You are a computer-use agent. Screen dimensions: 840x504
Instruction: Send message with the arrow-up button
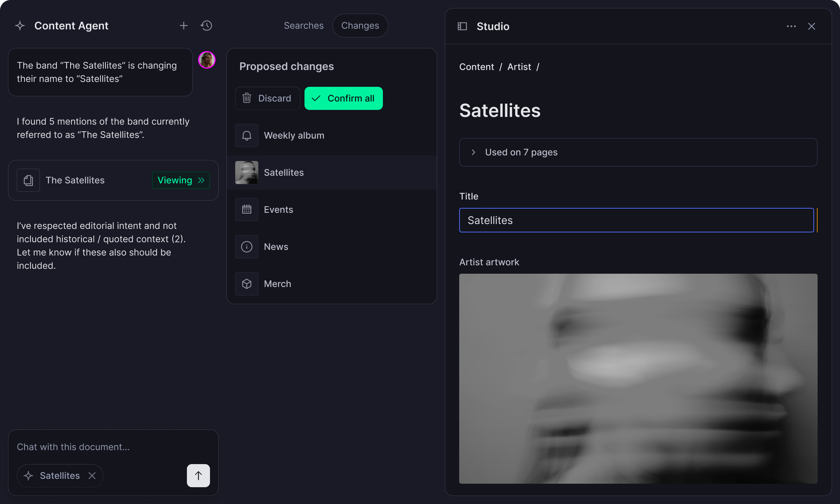198,475
